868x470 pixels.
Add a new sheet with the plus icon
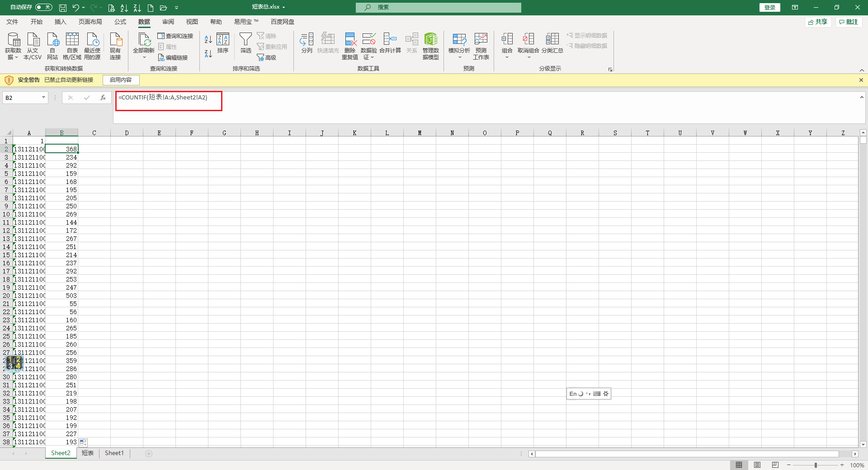click(x=149, y=453)
